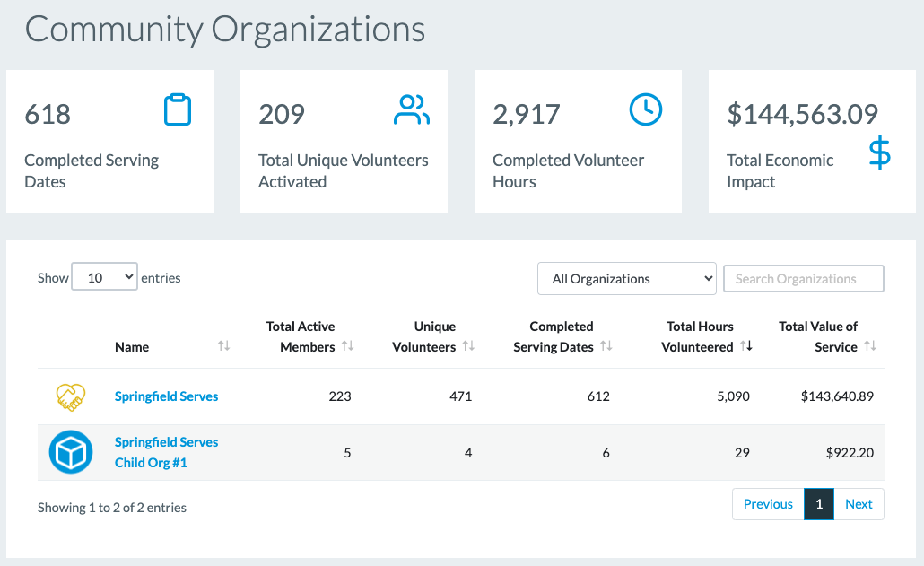Image resolution: width=924 pixels, height=566 pixels.
Task: Click the $922.20 value cell
Action: pyautogui.click(x=850, y=452)
